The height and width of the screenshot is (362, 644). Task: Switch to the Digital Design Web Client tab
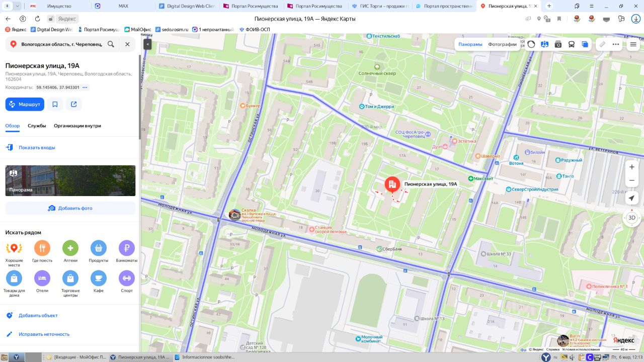tap(187, 6)
